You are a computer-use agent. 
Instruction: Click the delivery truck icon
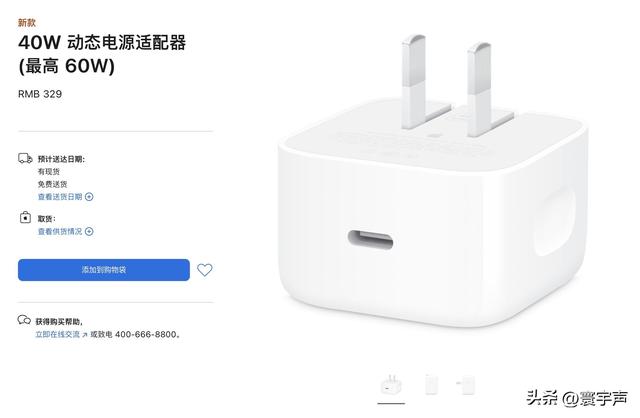25,158
